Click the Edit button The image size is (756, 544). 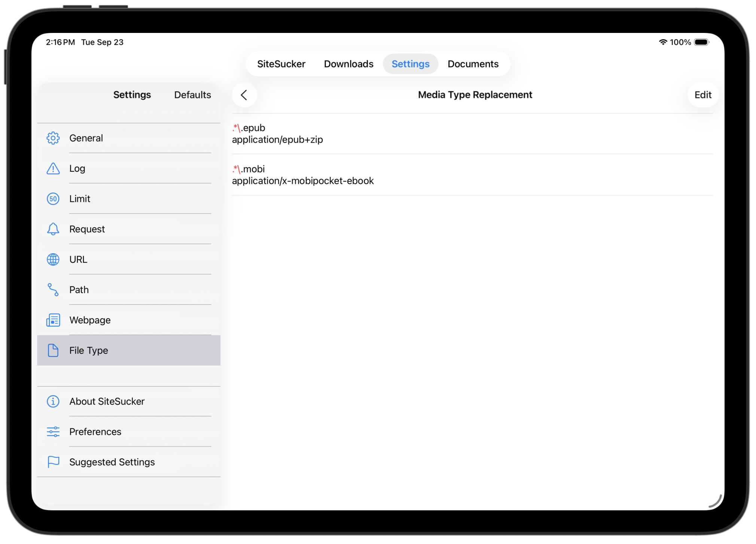(702, 95)
